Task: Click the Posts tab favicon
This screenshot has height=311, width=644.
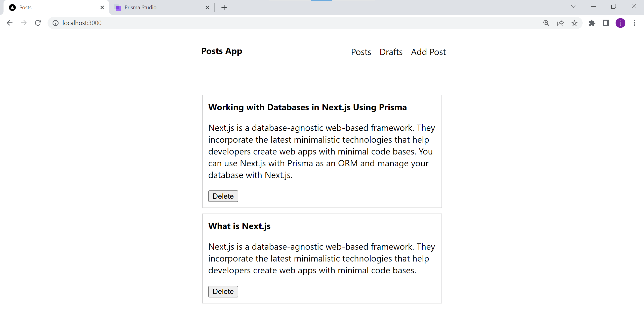Action: click(12, 8)
